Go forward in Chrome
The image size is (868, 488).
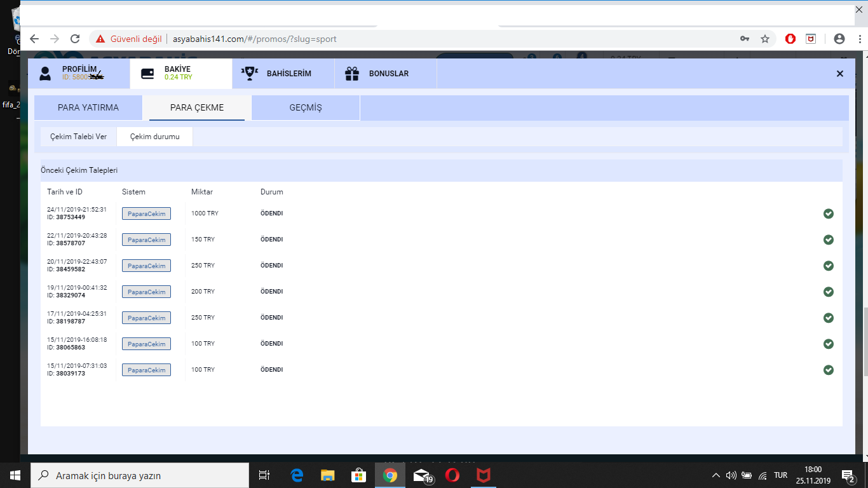point(55,39)
